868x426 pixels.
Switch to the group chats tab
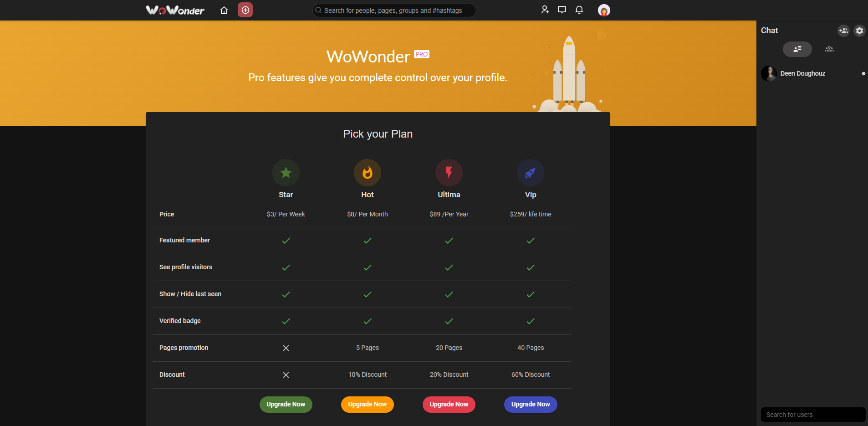[x=829, y=49]
